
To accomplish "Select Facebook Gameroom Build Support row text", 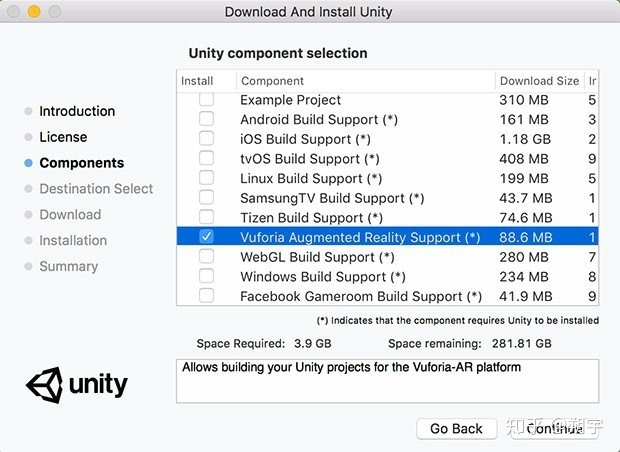I will coord(361,296).
